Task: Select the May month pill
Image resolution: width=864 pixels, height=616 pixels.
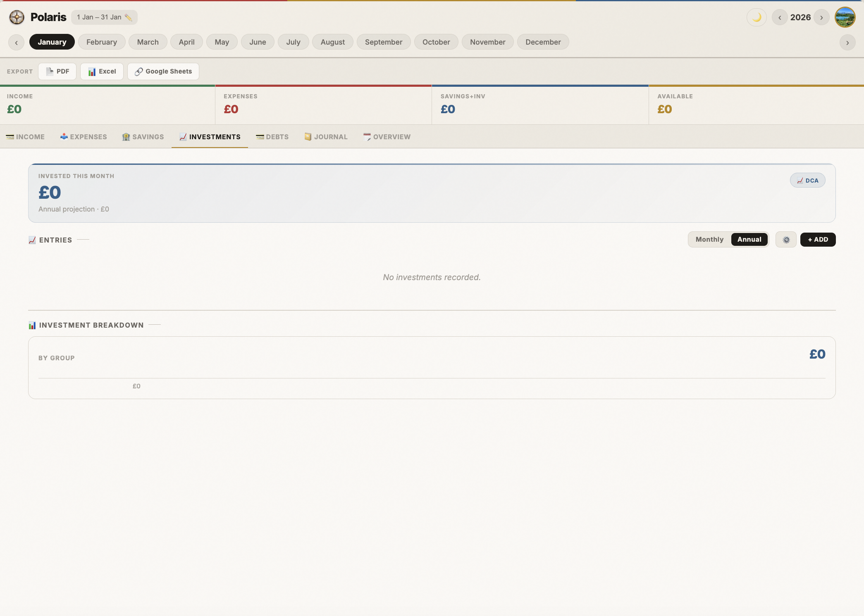Action: [x=222, y=42]
